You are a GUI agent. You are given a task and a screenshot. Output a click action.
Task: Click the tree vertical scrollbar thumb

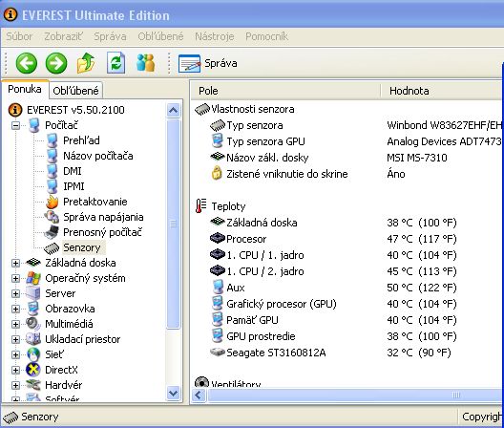point(174,224)
